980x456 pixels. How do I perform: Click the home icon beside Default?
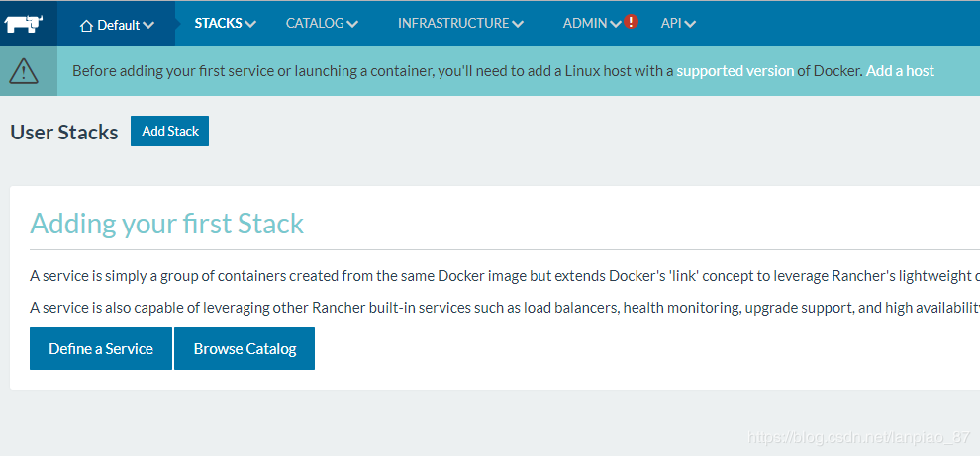(86, 26)
